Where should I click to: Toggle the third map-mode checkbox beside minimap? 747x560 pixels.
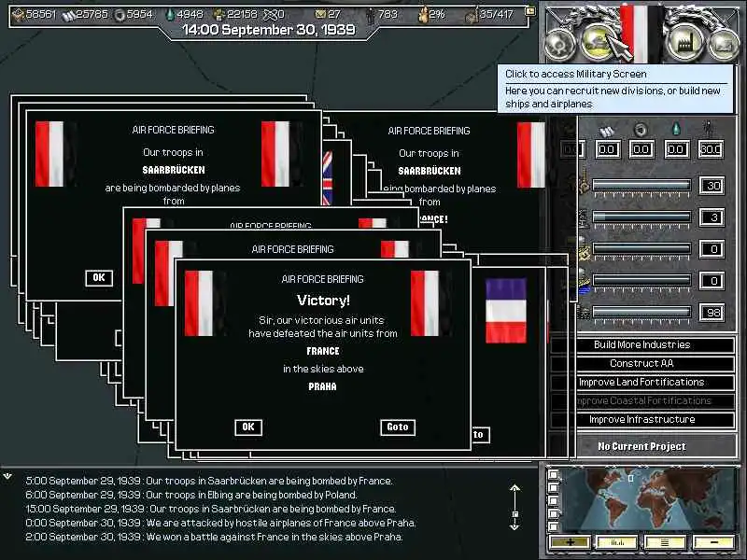pyautogui.click(x=553, y=500)
